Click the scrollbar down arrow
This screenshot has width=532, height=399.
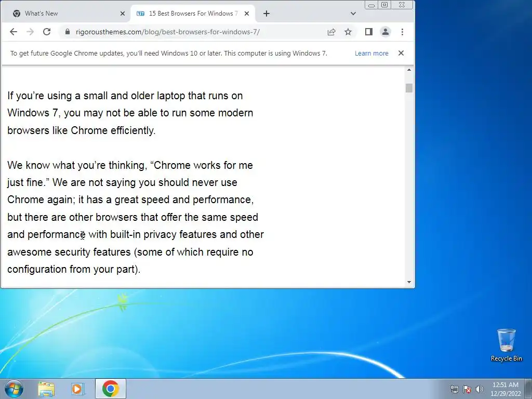coord(409,282)
